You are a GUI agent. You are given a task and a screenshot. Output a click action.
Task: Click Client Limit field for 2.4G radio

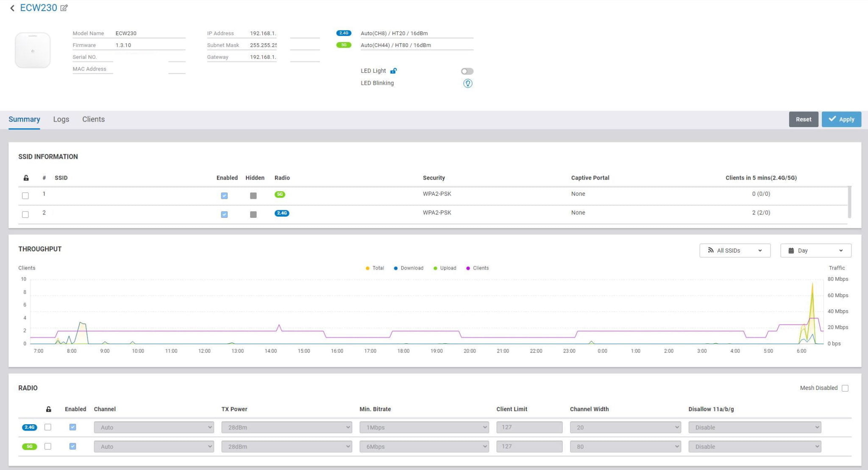click(529, 427)
